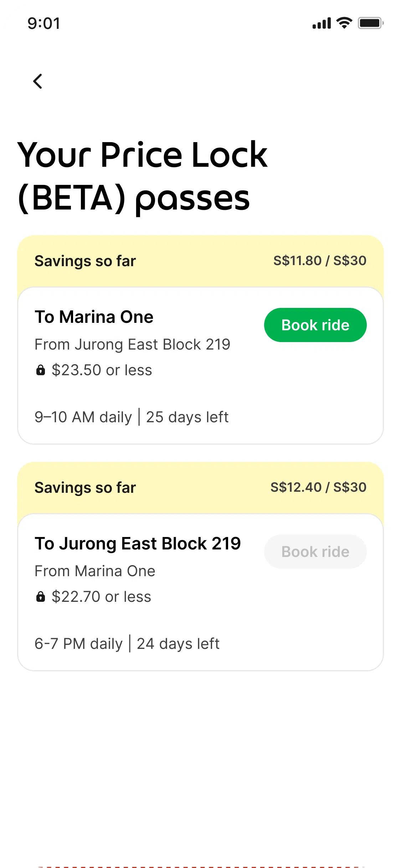The width and height of the screenshot is (401, 868).
Task: Tap the Your Price Lock (BETA) passes heading
Action: (143, 176)
